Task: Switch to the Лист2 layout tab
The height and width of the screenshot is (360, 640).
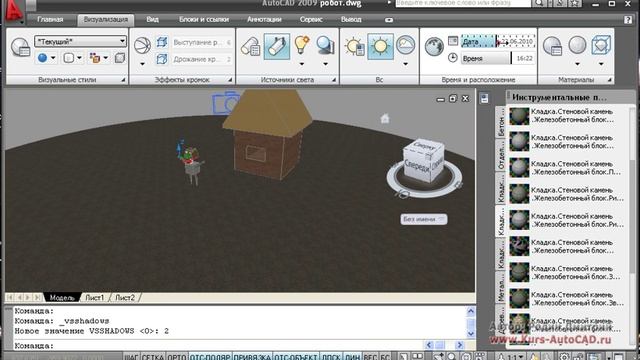Action: [124, 298]
